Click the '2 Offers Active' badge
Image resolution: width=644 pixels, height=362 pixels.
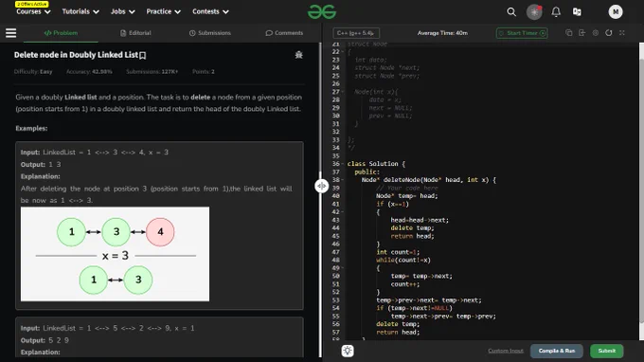point(32,4)
